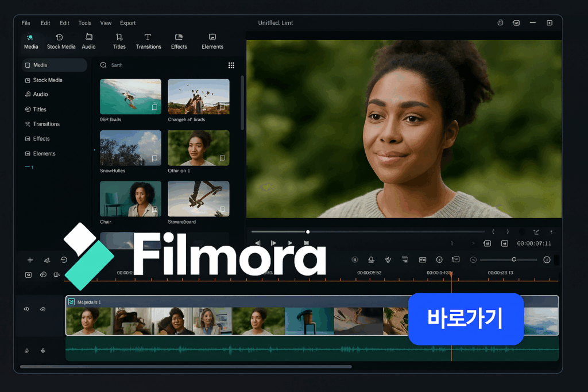The width and height of the screenshot is (588, 392).
Task: Click the zoom-out icon left of zoom slider
Action: pos(473,260)
